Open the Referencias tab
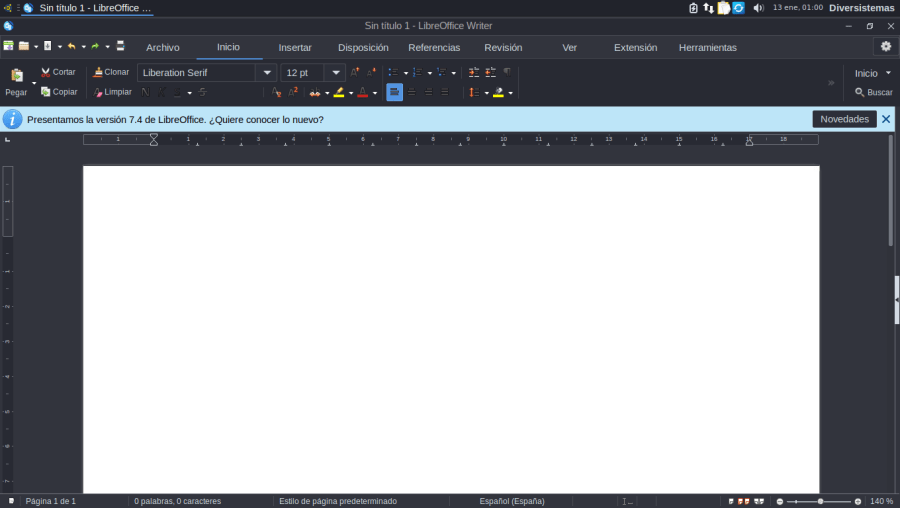The height and width of the screenshot is (508, 900). click(434, 47)
